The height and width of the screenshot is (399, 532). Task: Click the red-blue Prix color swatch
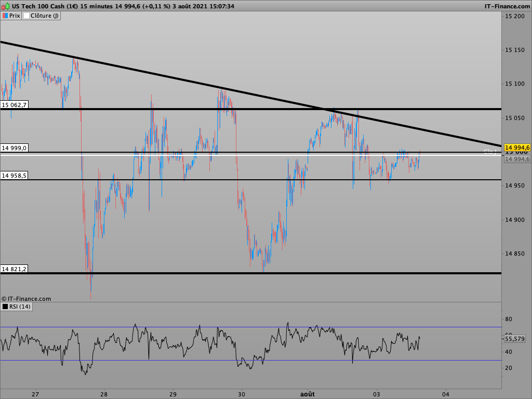[5, 16]
